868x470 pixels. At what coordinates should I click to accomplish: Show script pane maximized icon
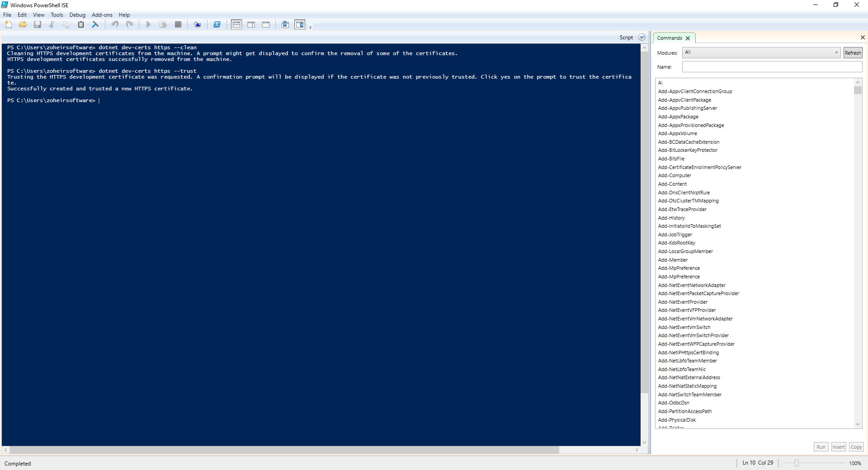266,25
